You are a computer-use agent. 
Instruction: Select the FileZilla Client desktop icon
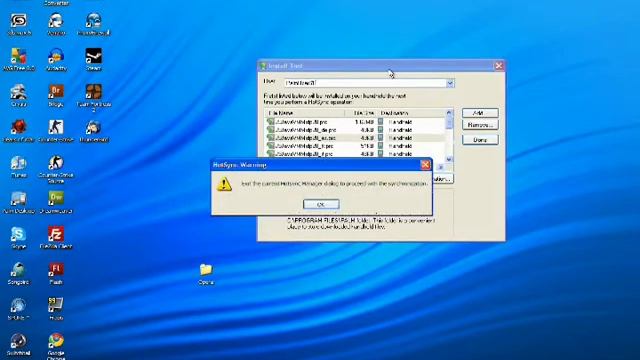tap(56, 238)
